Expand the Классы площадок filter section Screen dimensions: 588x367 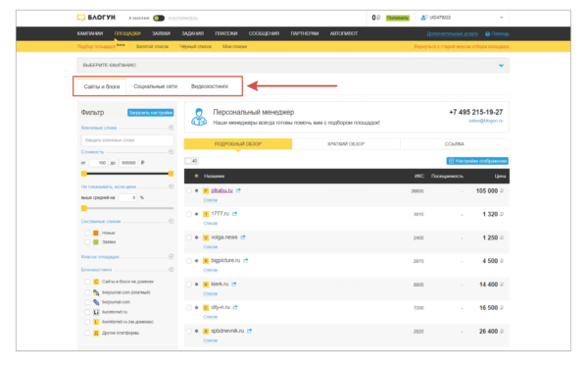(x=171, y=256)
